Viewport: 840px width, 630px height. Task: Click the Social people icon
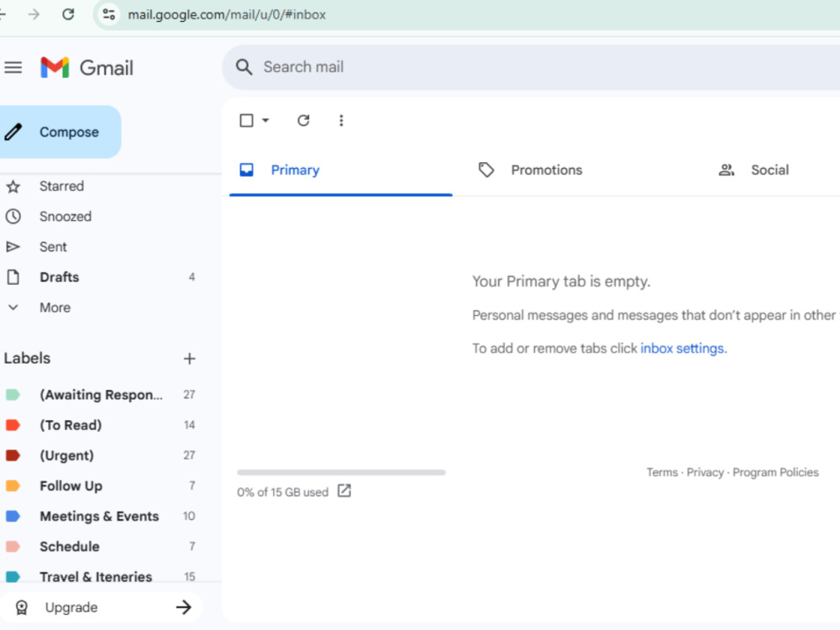tap(726, 171)
